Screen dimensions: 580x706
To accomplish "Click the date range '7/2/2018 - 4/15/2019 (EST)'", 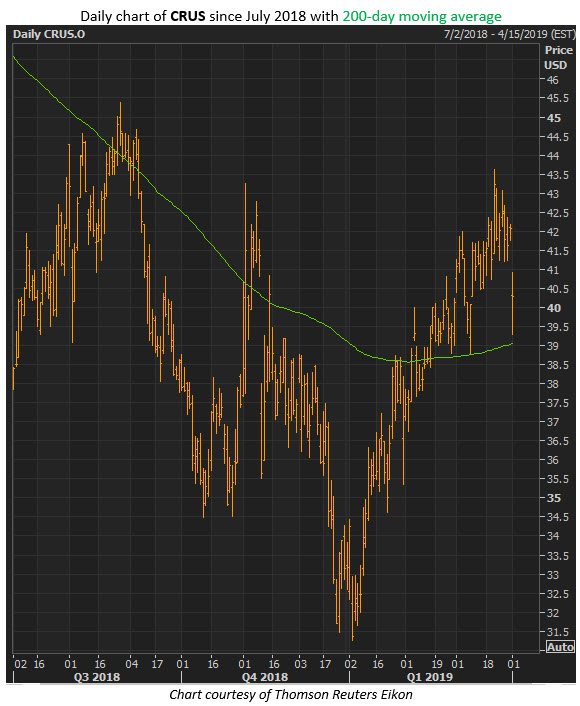I will pos(509,34).
